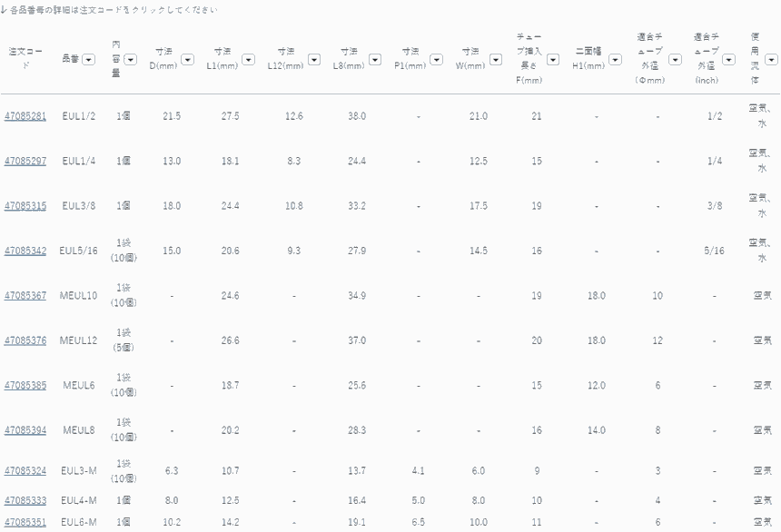Select order code 47085367 for MEUL10

click(25, 295)
